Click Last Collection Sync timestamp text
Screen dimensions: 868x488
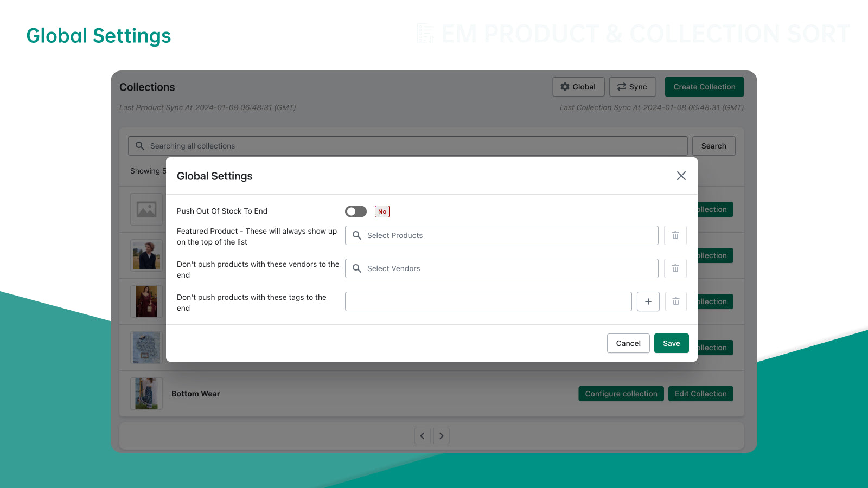point(652,107)
